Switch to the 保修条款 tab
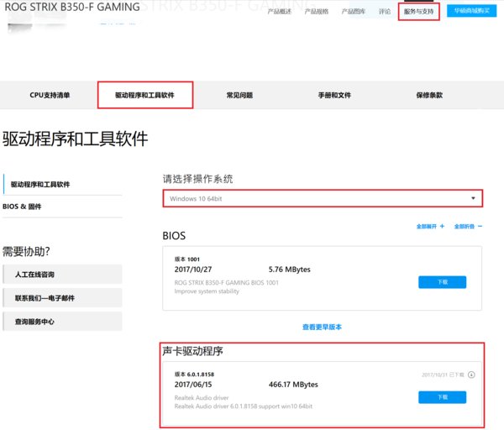The image size is (504, 430). tap(429, 95)
